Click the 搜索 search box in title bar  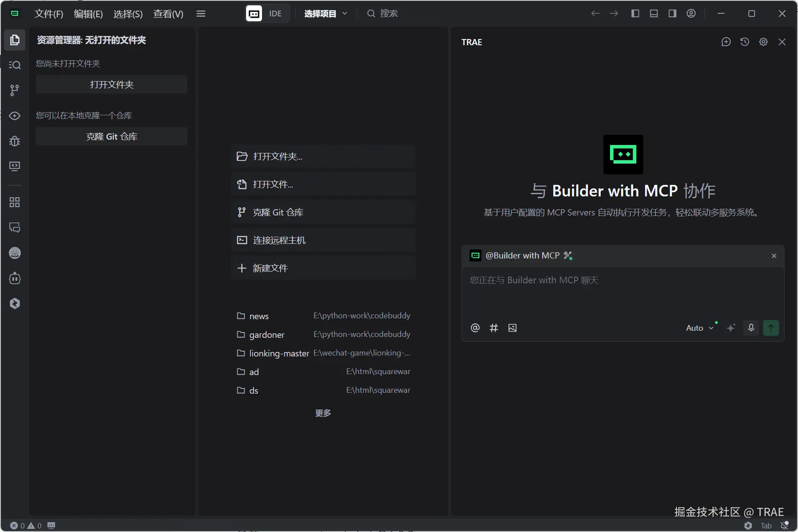pos(383,14)
